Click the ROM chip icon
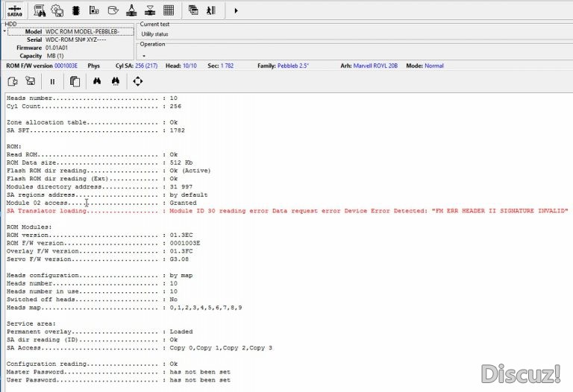The width and height of the screenshot is (573, 392). point(75,10)
